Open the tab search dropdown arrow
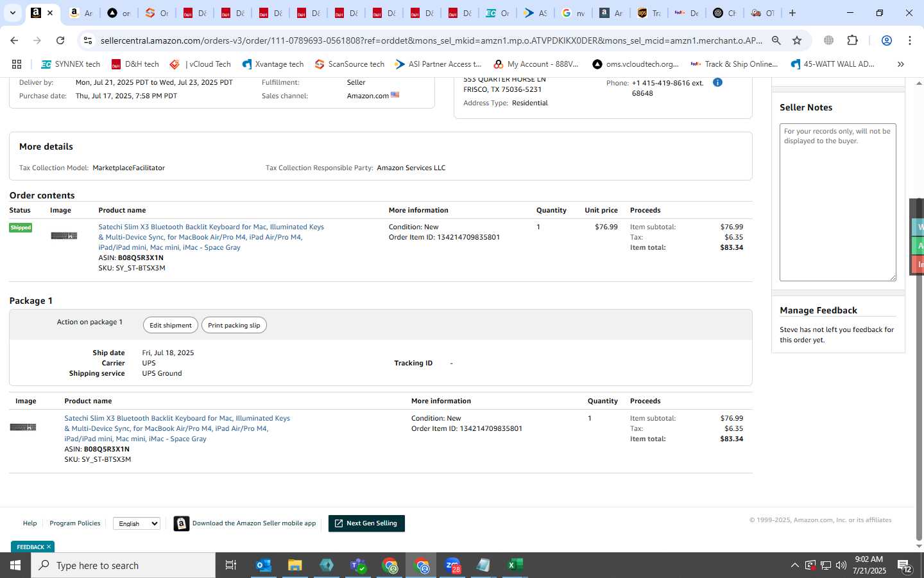The width and height of the screenshot is (924, 578). click(x=12, y=13)
